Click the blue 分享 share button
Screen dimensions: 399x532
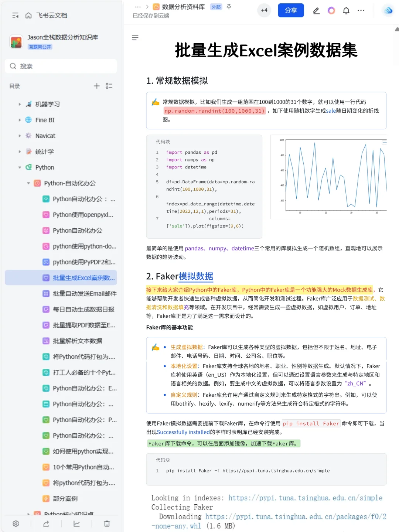291,10
